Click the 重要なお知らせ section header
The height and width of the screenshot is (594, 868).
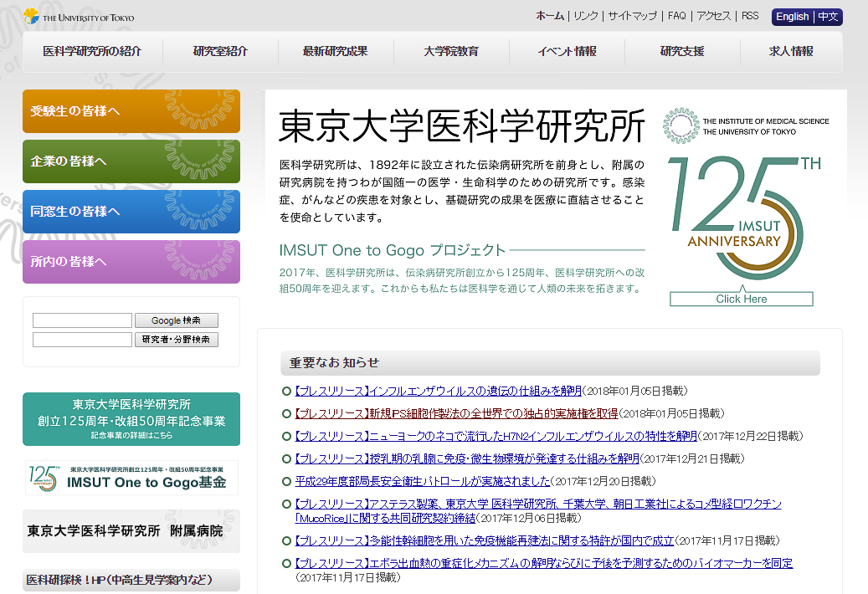tap(550, 363)
